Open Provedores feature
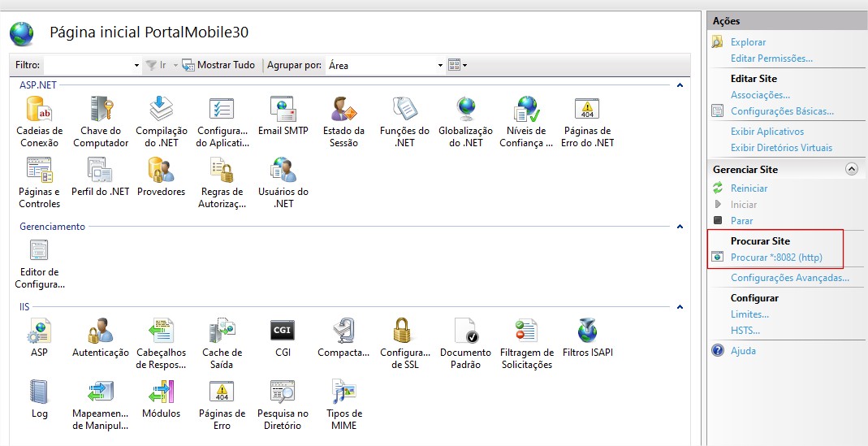The width and height of the screenshot is (868, 446). (161, 177)
